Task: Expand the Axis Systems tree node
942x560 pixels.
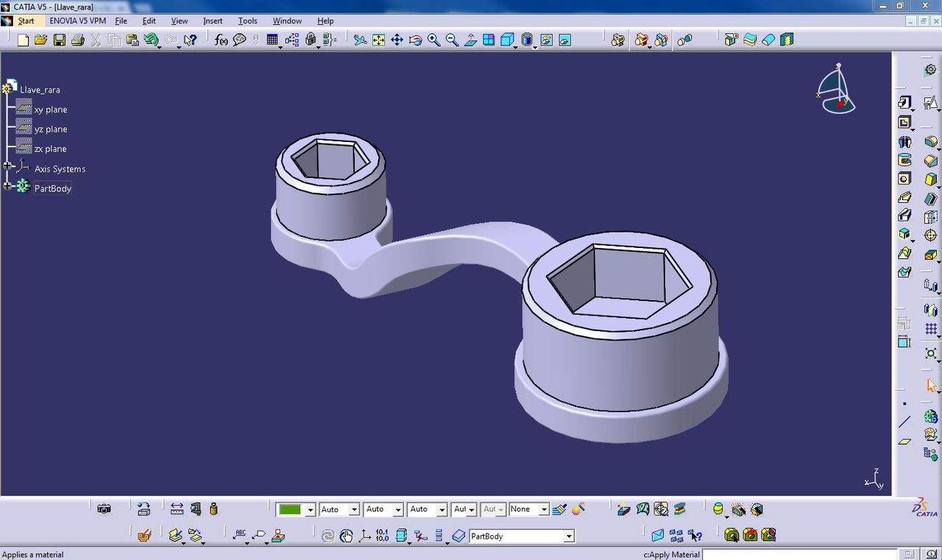Action: (x=7, y=167)
